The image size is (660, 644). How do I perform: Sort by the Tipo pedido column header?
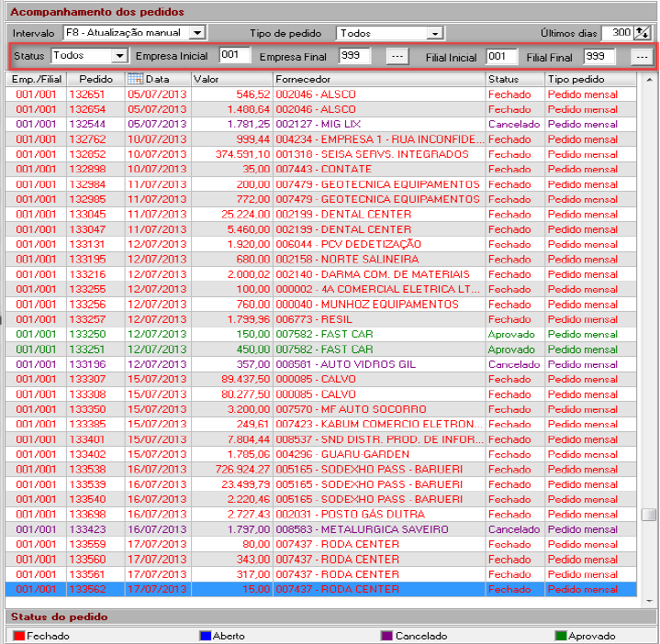(x=590, y=79)
